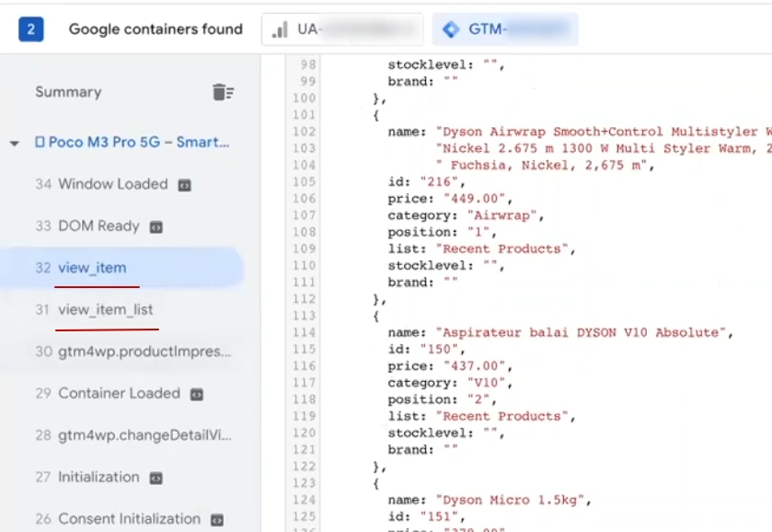
Task: Open the Summary view
Action: [x=68, y=92]
